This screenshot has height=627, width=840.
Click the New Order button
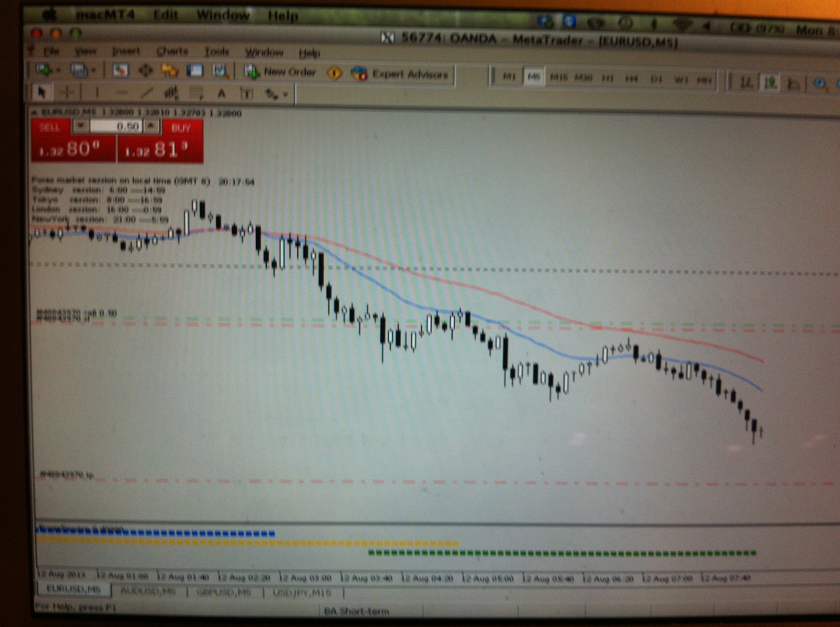pyautogui.click(x=281, y=72)
